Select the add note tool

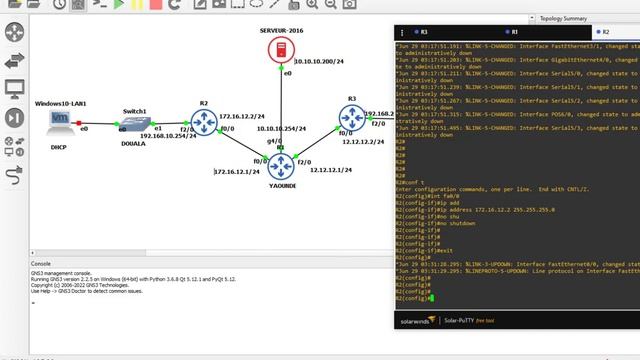(200, 4)
